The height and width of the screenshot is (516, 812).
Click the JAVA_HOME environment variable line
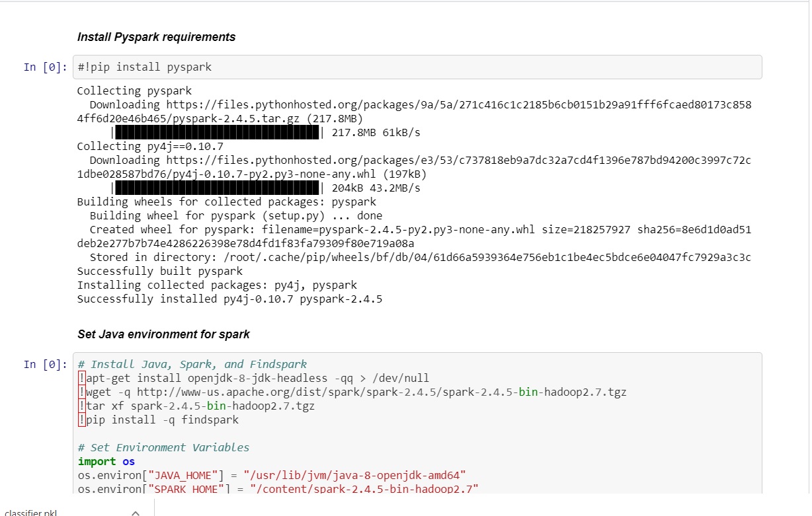(272, 475)
